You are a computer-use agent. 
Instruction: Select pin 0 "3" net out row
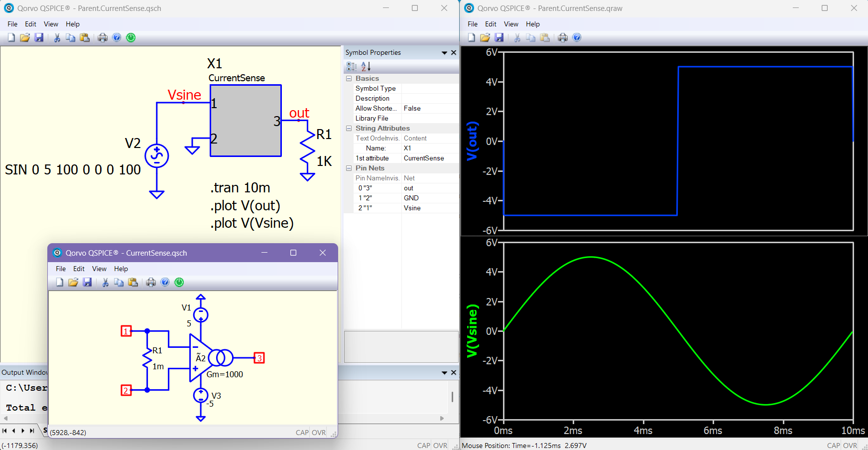(x=405, y=188)
